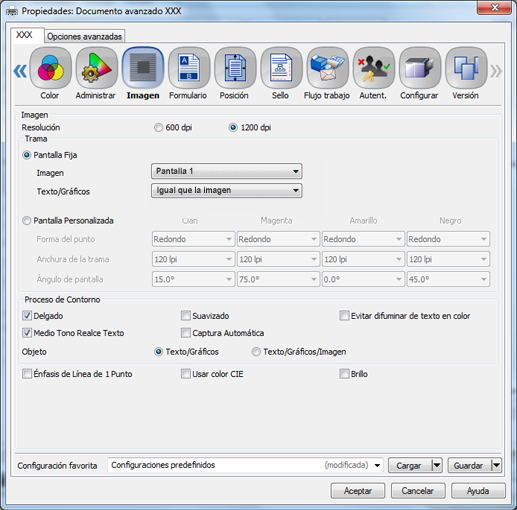The image size is (517, 510).
Task: Click the Aceptar button
Action: 358,491
